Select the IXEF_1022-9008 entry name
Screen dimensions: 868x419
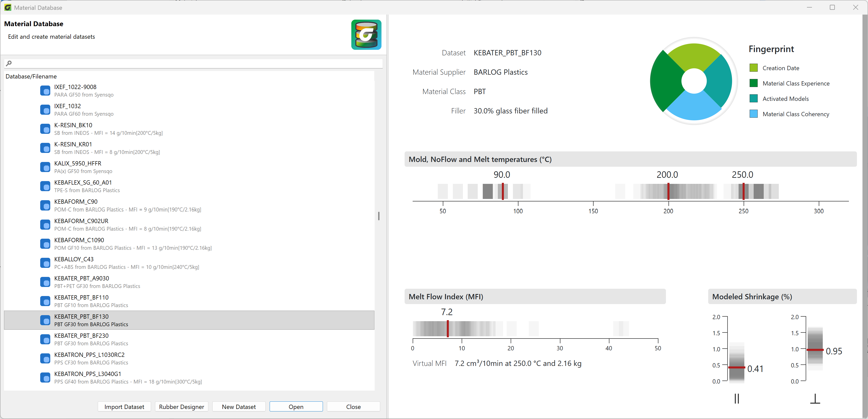pos(75,87)
